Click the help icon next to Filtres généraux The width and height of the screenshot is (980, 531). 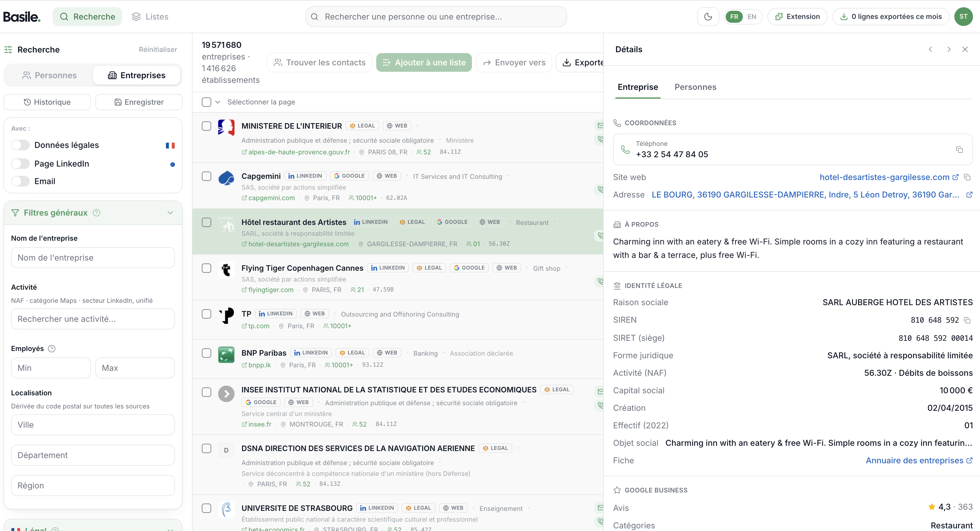click(x=97, y=213)
